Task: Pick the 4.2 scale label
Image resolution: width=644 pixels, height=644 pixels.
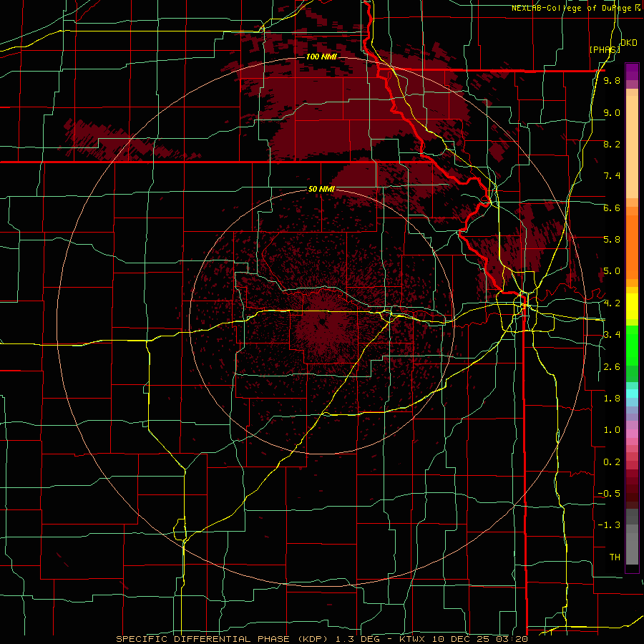Action: click(x=612, y=303)
